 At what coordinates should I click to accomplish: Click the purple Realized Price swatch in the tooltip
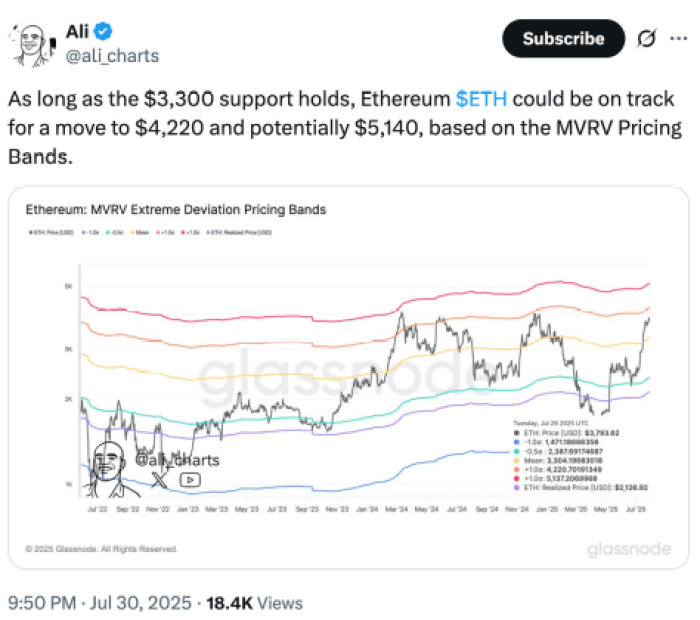click(514, 486)
